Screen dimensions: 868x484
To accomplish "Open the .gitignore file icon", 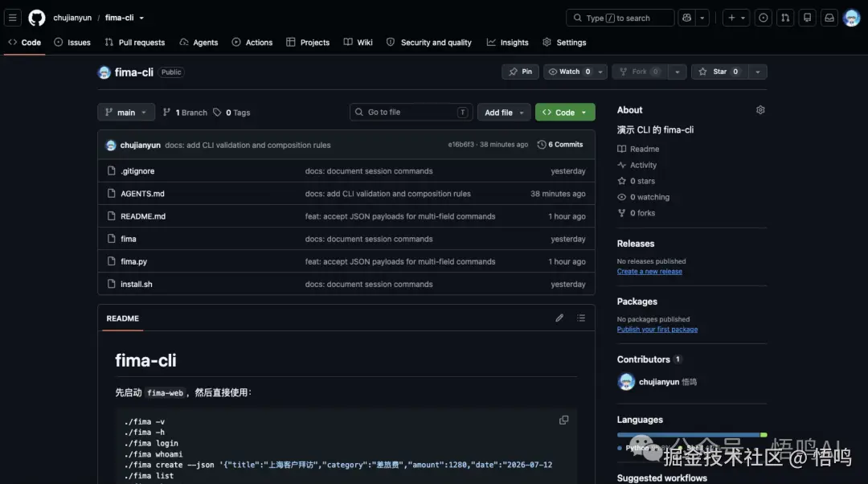I will [111, 170].
